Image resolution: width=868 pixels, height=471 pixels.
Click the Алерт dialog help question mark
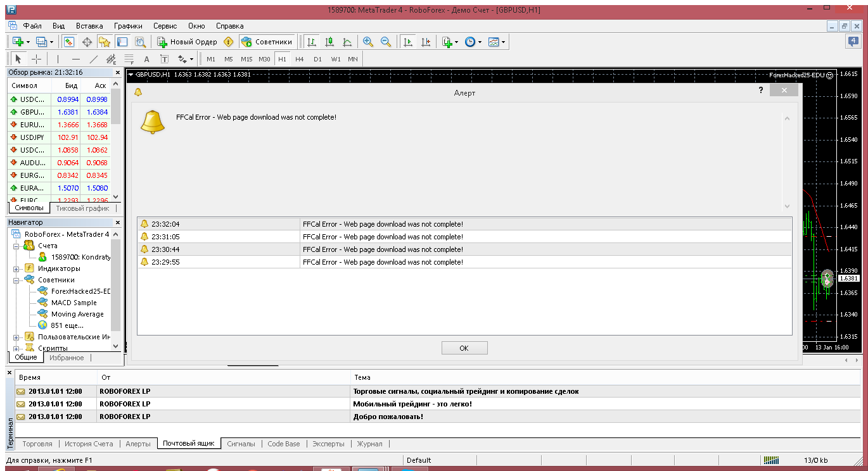pyautogui.click(x=761, y=91)
